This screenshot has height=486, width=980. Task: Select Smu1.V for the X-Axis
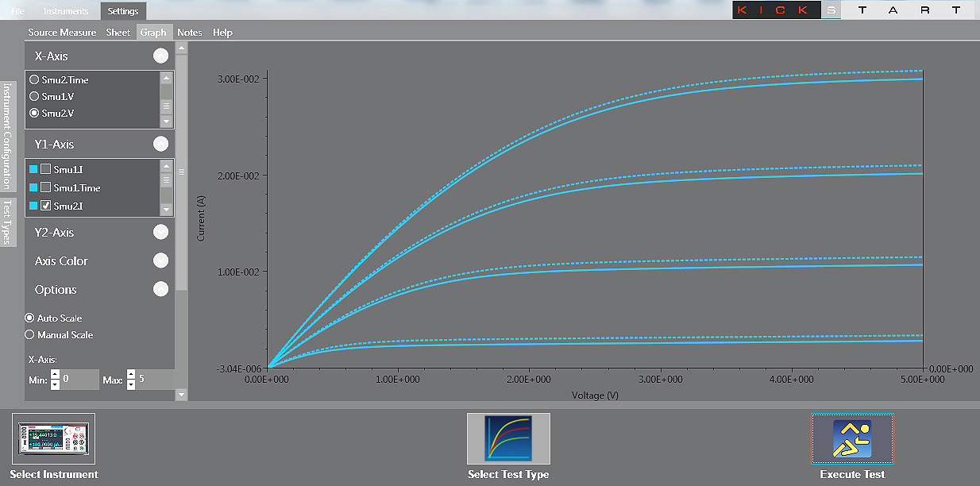[34, 96]
